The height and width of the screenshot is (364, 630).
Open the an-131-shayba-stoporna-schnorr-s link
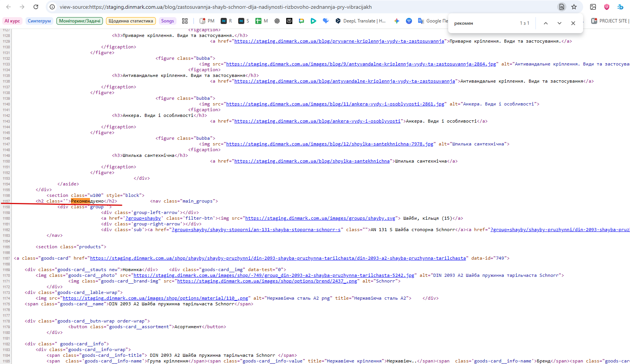256,230
